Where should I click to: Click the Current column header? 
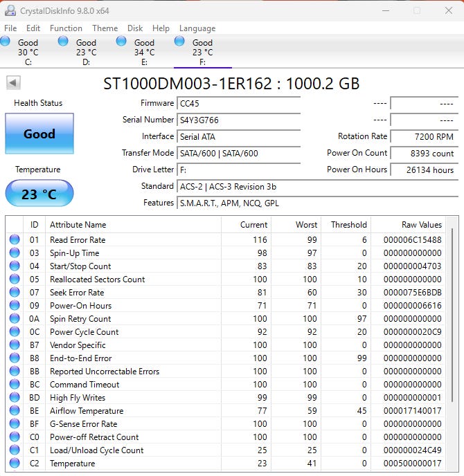pos(246,225)
